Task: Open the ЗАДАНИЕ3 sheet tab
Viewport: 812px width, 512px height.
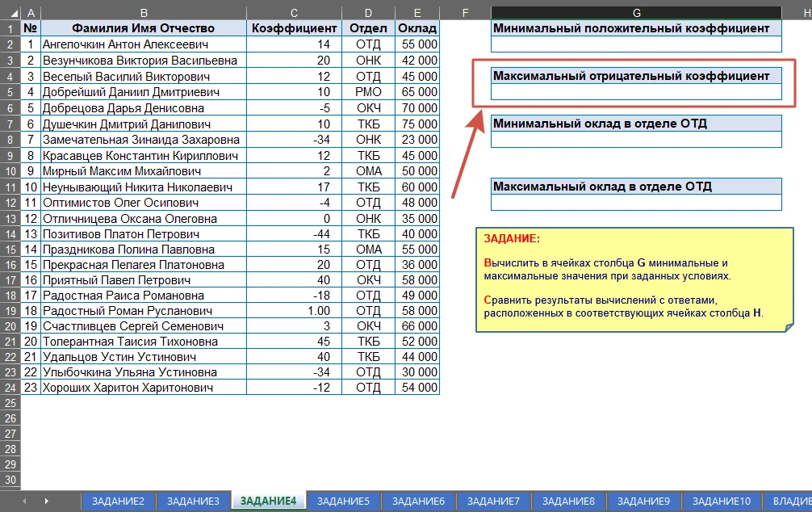Action: (x=193, y=502)
